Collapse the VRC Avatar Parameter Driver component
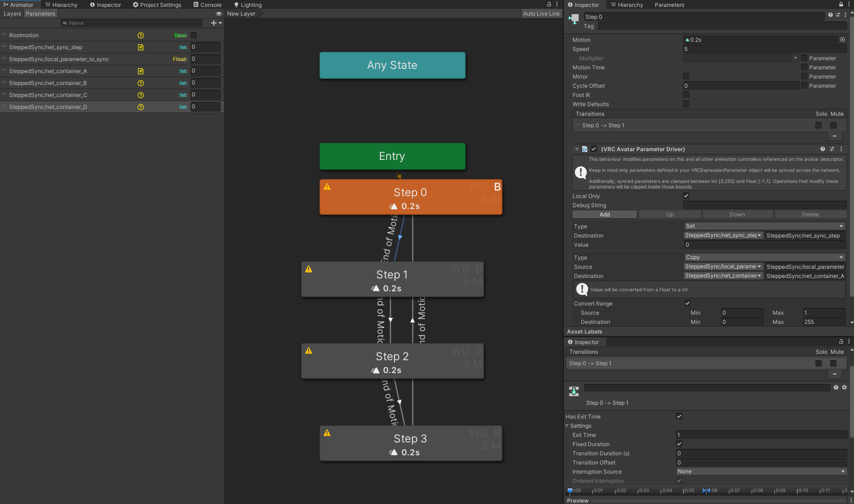Image resolution: width=854 pixels, height=504 pixels. coord(577,149)
